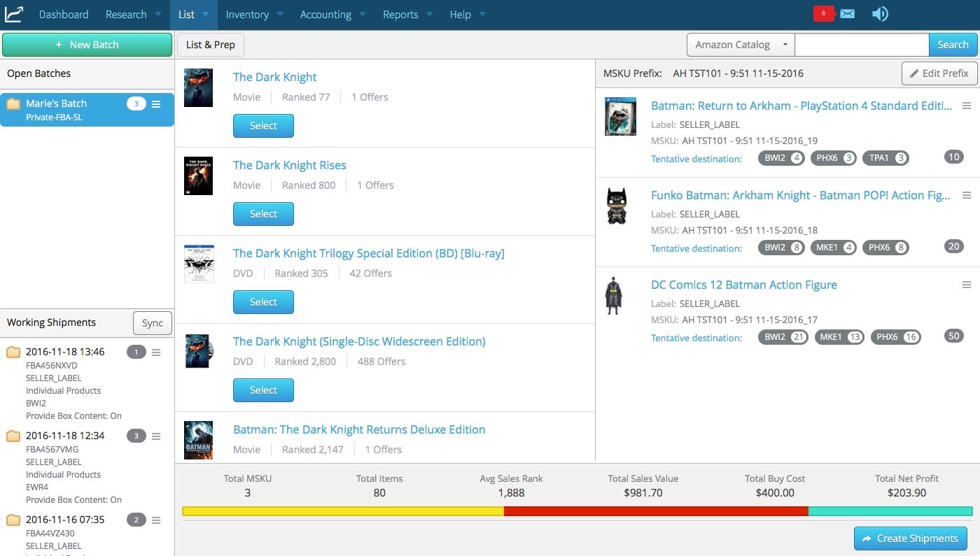Image resolution: width=980 pixels, height=556 pixels.
Task: Open DC Comics 12 Batman Action Figure link
Action: click(744, 285)
